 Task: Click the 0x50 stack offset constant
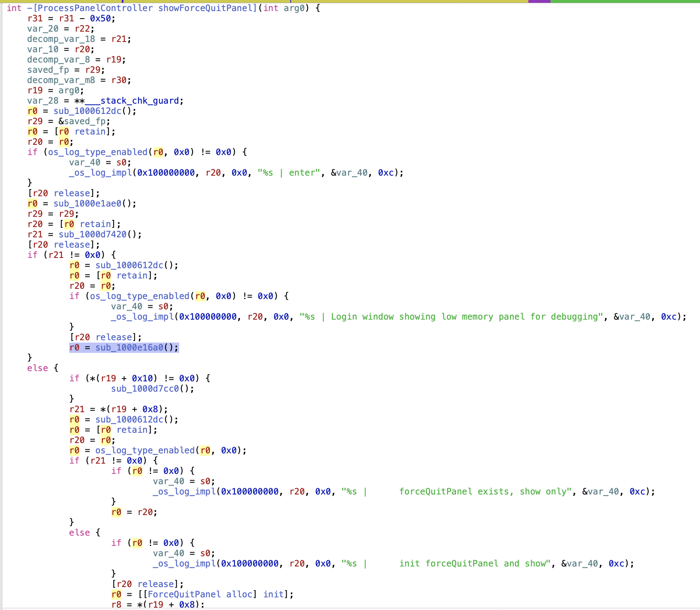click(x=102, y=19)
